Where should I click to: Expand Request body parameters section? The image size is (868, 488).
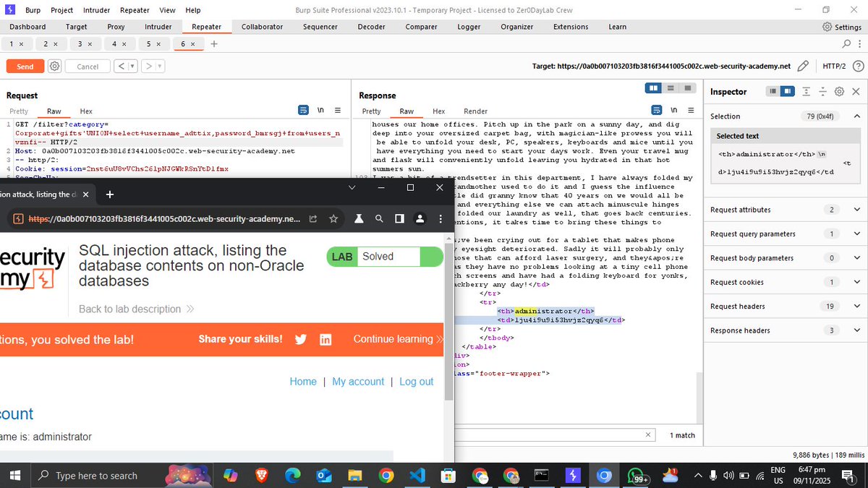857,258
